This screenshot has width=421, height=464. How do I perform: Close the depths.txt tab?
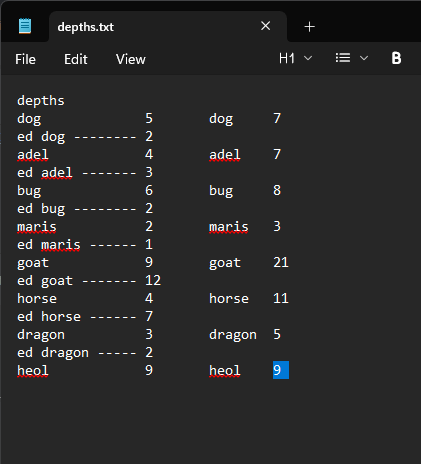coord(266,26)
